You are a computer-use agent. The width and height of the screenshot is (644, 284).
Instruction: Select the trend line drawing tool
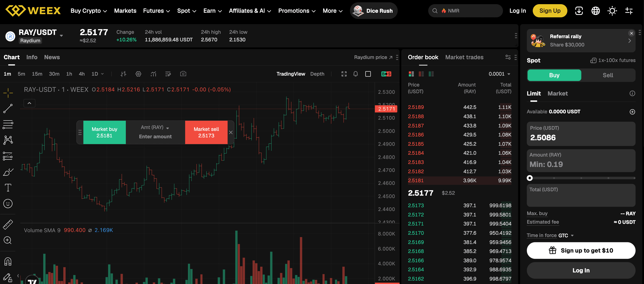coord(8,108)
